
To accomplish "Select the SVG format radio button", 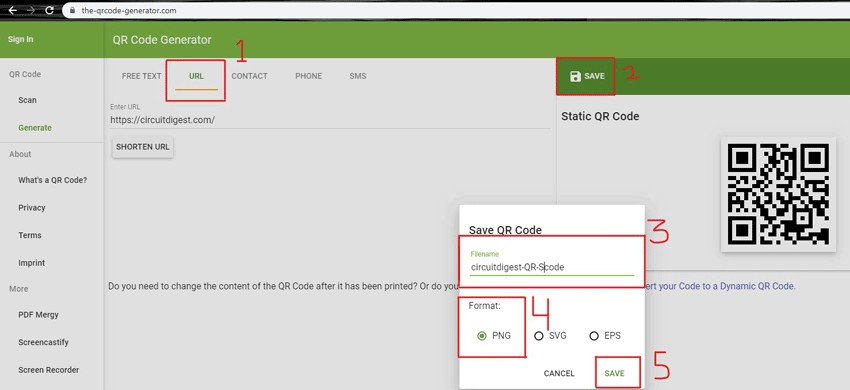I will pos(538,336).
